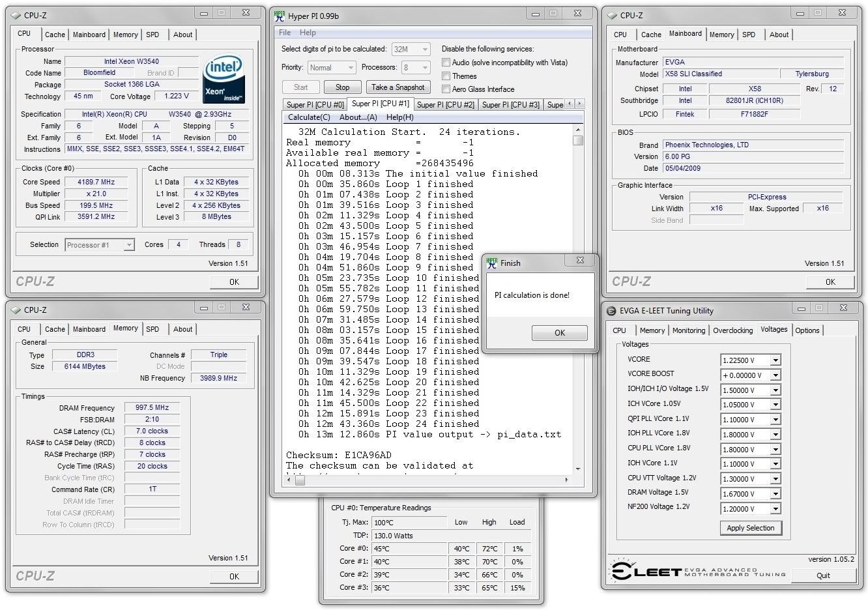
Task: Open SPD tab in top-left CPU-Z
Action: pos(152,35)
